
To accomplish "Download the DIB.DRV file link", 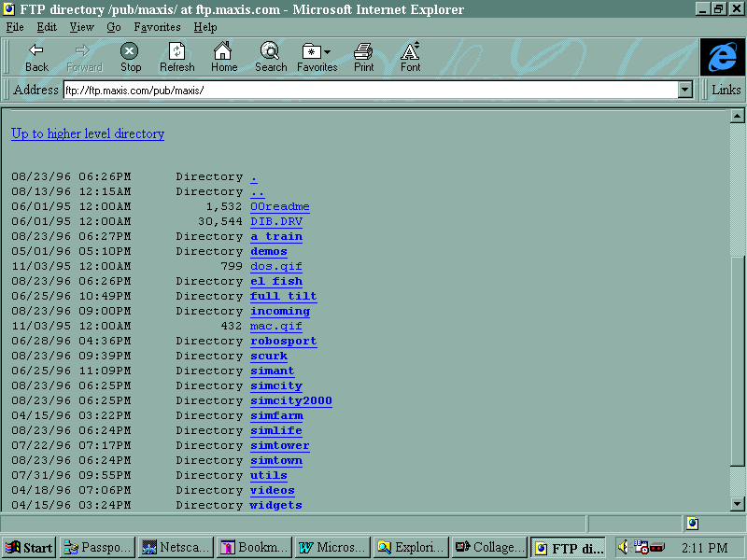I will (275, 221).
